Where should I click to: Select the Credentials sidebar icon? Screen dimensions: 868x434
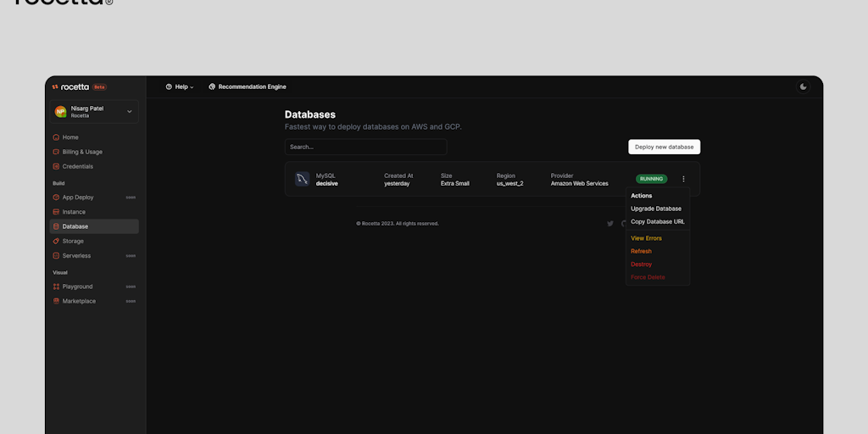[x=56, y=166]
